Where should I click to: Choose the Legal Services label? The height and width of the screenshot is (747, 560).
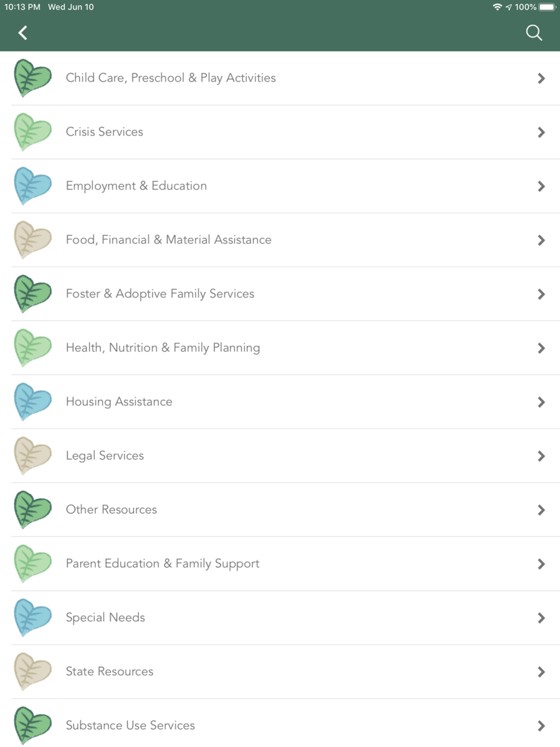tap(105, 456)
